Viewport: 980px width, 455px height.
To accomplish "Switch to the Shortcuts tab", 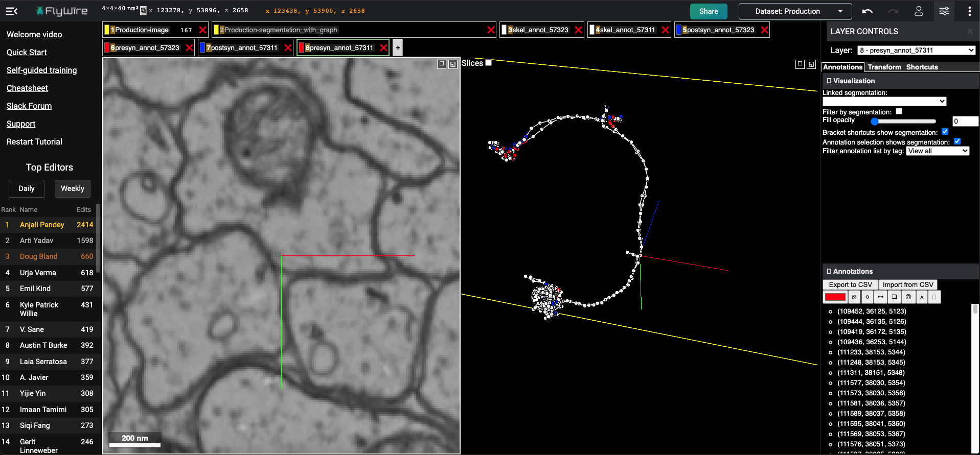I will (x=922, y=67).
